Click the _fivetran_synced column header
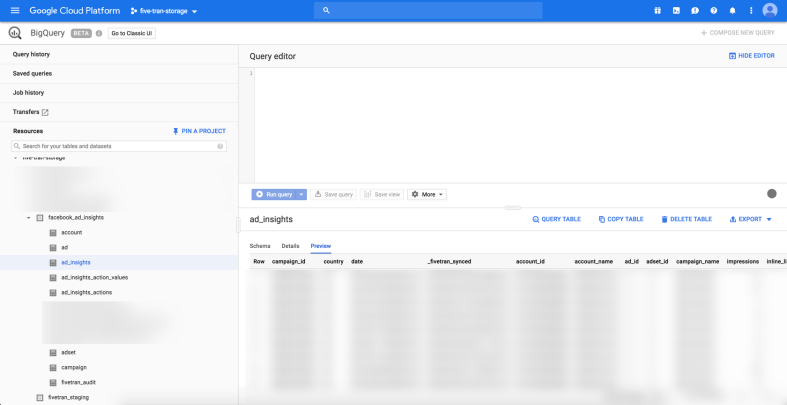The width and height of the screenshot is (787, 405). pyautogui.click(x=449, y=261)
